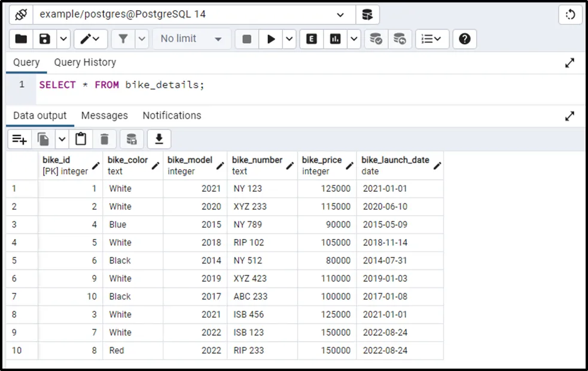588x371 pixels.
Task: Click the Add row icon in results
Action: [20, 139]
